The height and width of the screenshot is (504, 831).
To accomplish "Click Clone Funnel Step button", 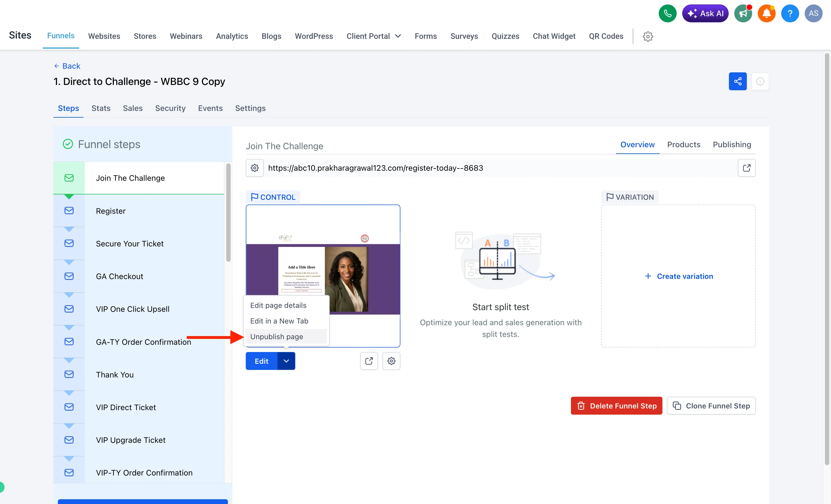I will coord(711,406).
